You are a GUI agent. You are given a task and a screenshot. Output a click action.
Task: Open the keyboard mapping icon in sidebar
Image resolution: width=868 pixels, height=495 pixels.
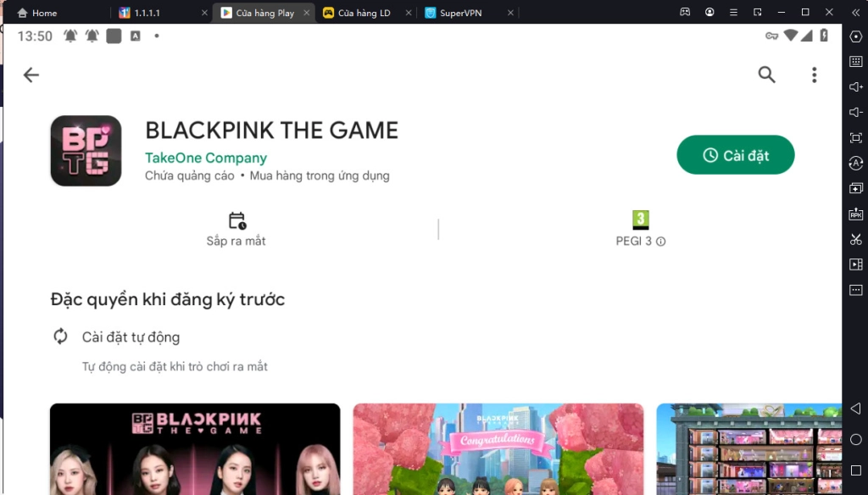click(x=856, y=62)
